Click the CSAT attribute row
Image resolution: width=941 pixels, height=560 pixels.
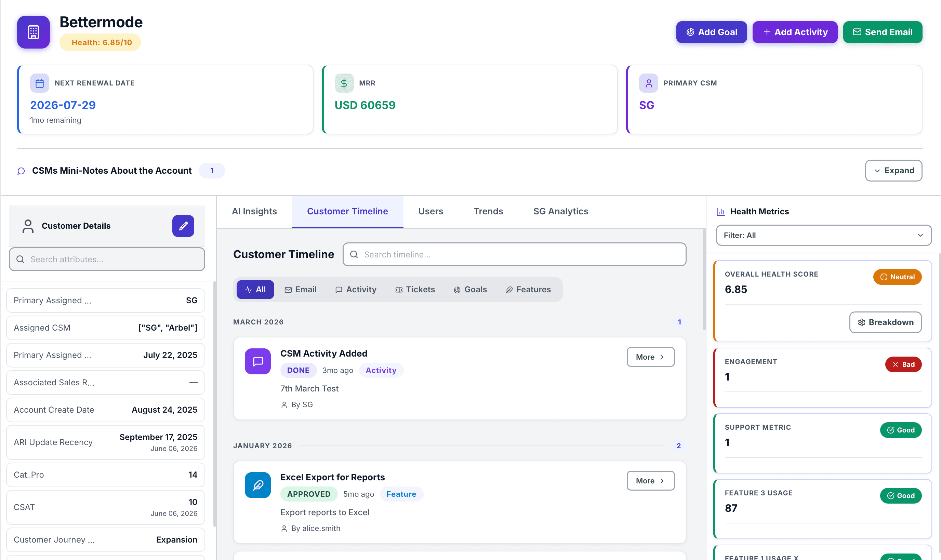click(x=106, y=507)
